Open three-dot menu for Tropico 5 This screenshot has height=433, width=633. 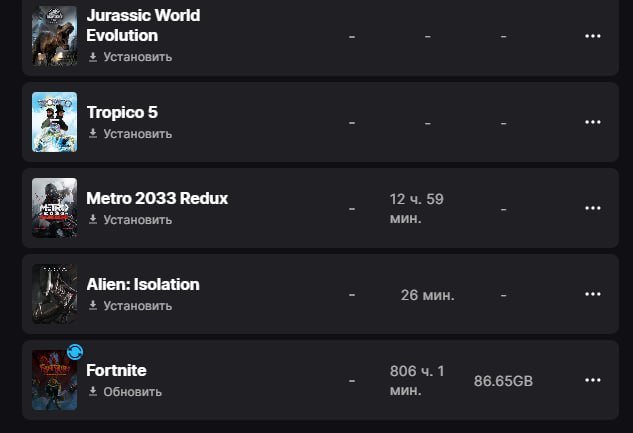(592, 122)
